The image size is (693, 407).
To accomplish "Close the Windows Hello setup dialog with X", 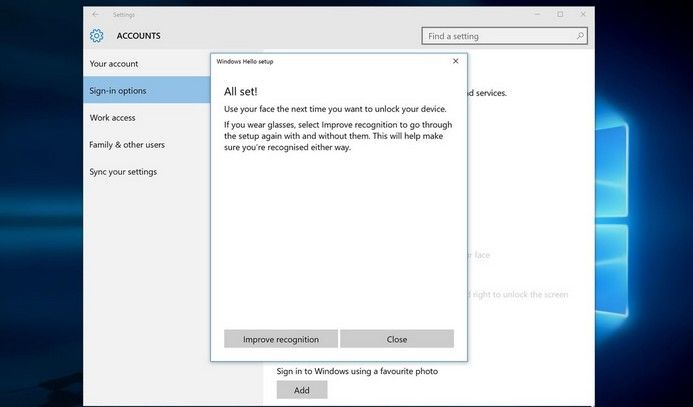I will [456, 61].
